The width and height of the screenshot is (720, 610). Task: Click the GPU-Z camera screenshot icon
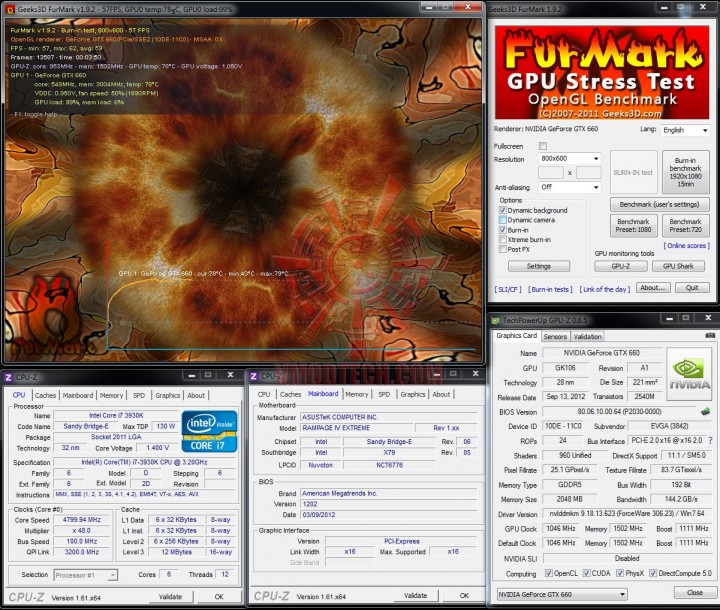(x=710, y=336)
